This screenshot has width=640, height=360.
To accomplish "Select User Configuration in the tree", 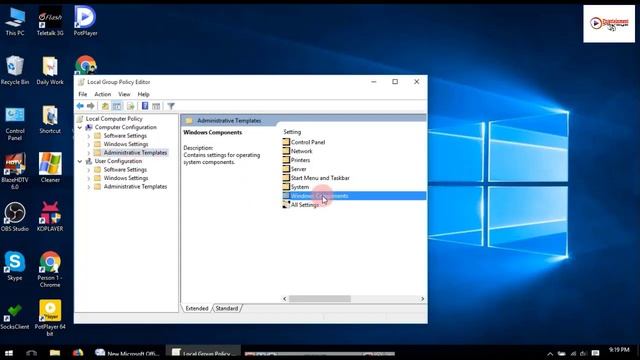I will pyautogui.click(x=118, y=161).
